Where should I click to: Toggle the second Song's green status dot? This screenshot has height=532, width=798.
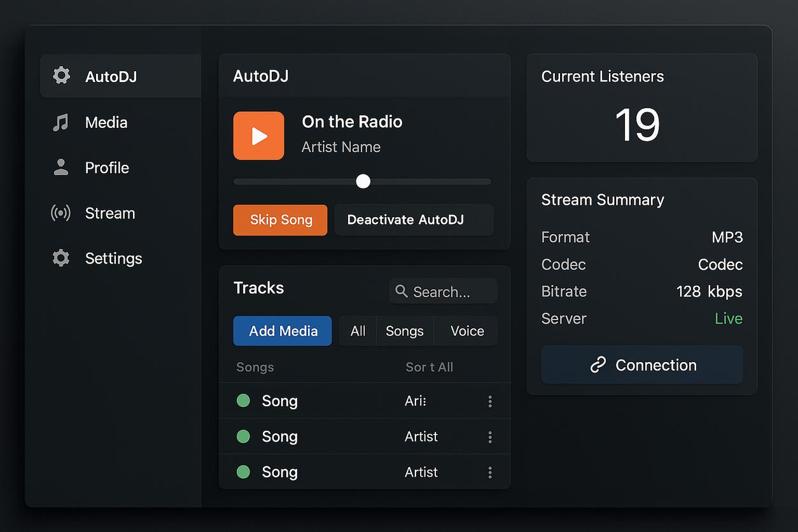pyautogui.click(x=243, y=437)
